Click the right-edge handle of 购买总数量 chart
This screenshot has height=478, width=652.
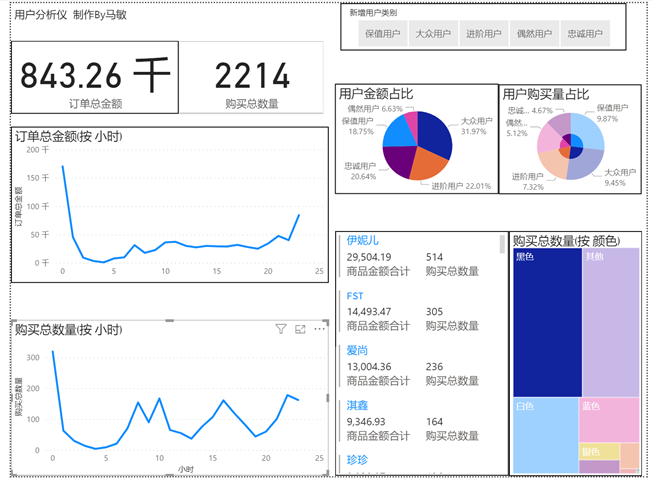tap(328, 398)
